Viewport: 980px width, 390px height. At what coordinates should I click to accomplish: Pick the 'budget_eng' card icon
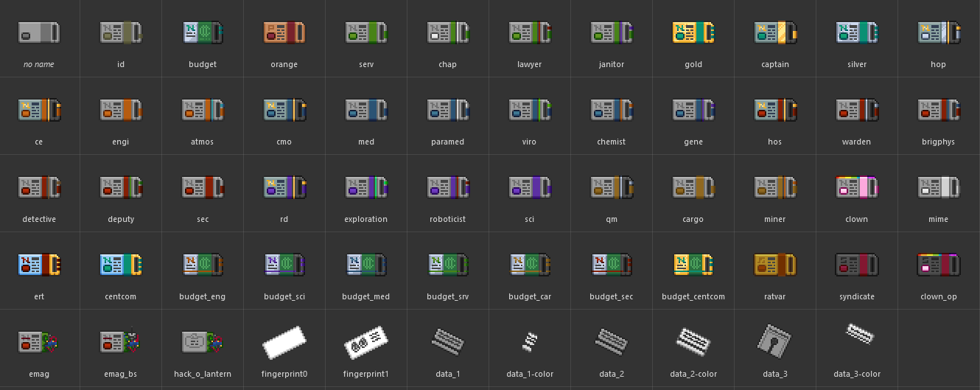pos(203,265)
